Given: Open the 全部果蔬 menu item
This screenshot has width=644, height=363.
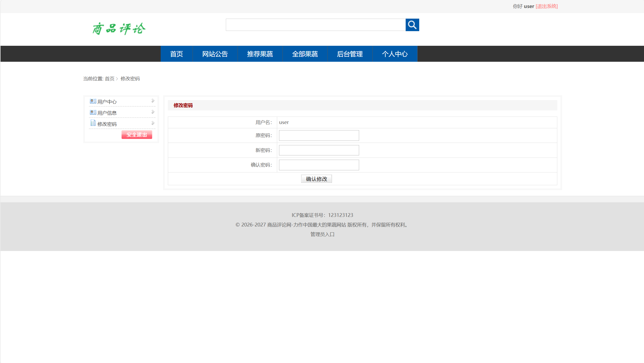Looking at the screenshot, I should (305, 54).
